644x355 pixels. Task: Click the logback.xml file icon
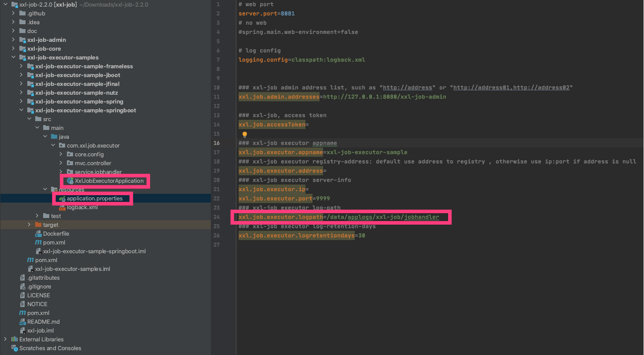(62, 207)
